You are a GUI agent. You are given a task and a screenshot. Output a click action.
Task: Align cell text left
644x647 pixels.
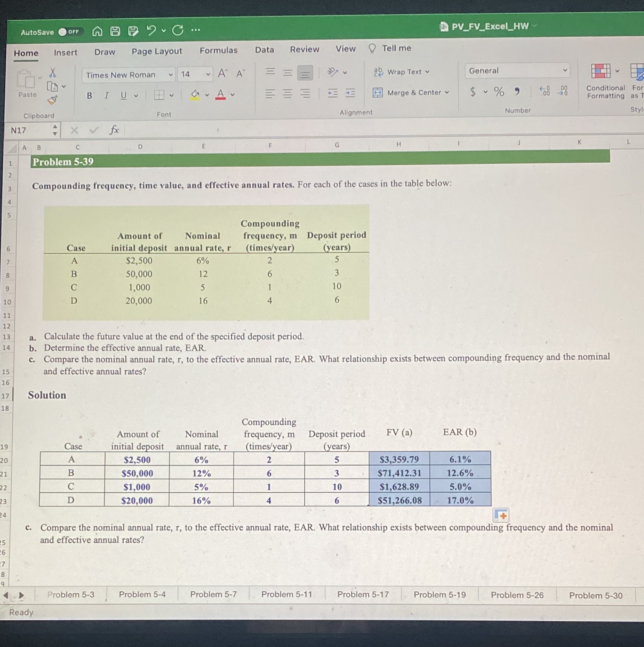[270, 93]
